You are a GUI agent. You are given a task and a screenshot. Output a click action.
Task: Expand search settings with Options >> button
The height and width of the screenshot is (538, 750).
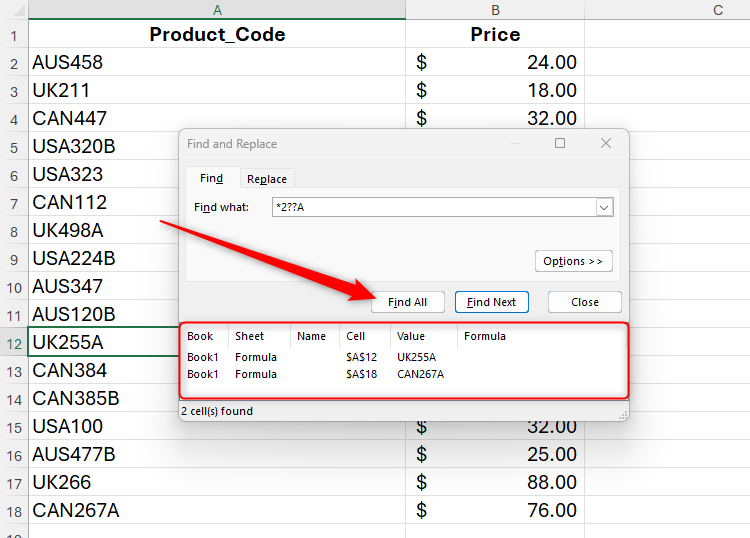click(x=573, y=261)
